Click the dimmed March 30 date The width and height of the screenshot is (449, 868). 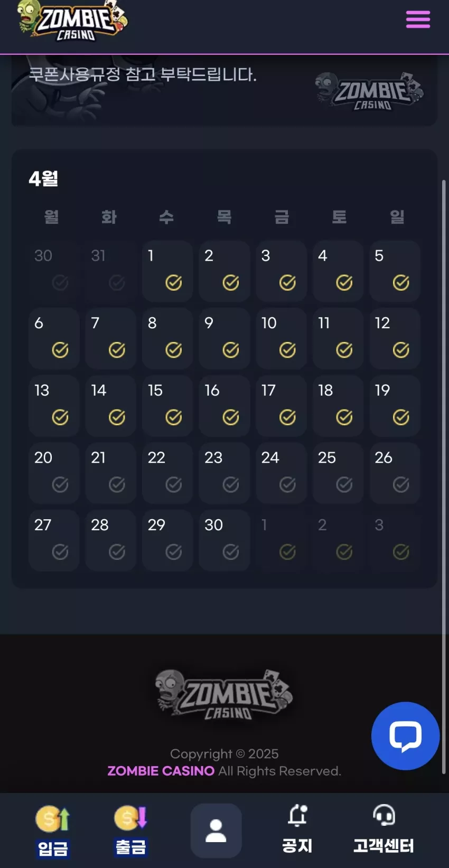(x=54, y=271)
